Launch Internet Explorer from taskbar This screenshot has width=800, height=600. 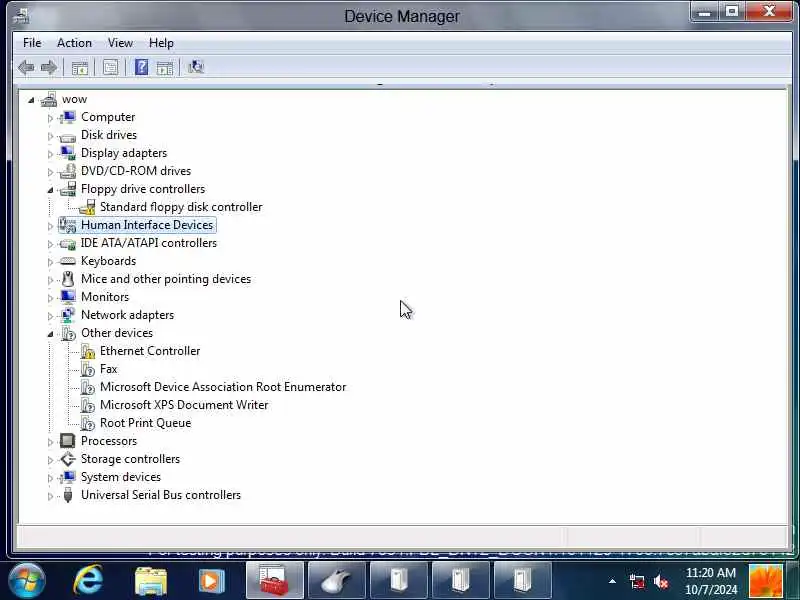click(88, 581)
